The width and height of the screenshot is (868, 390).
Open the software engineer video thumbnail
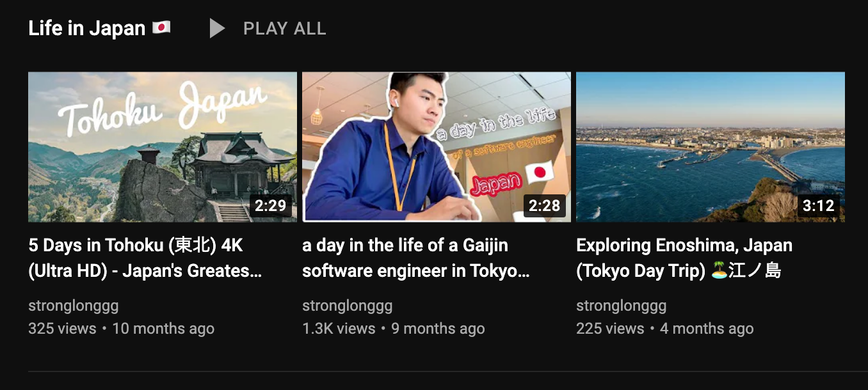pos(437,147)
